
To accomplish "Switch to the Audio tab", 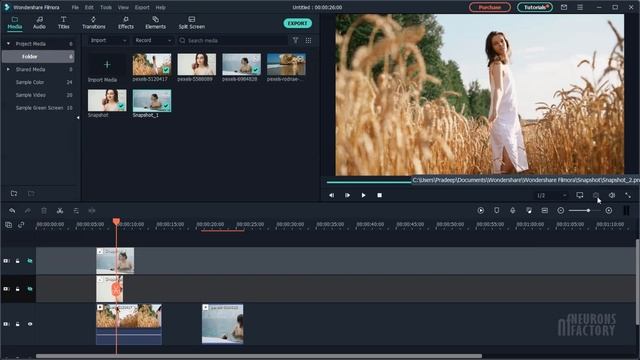I will point(39,23).
